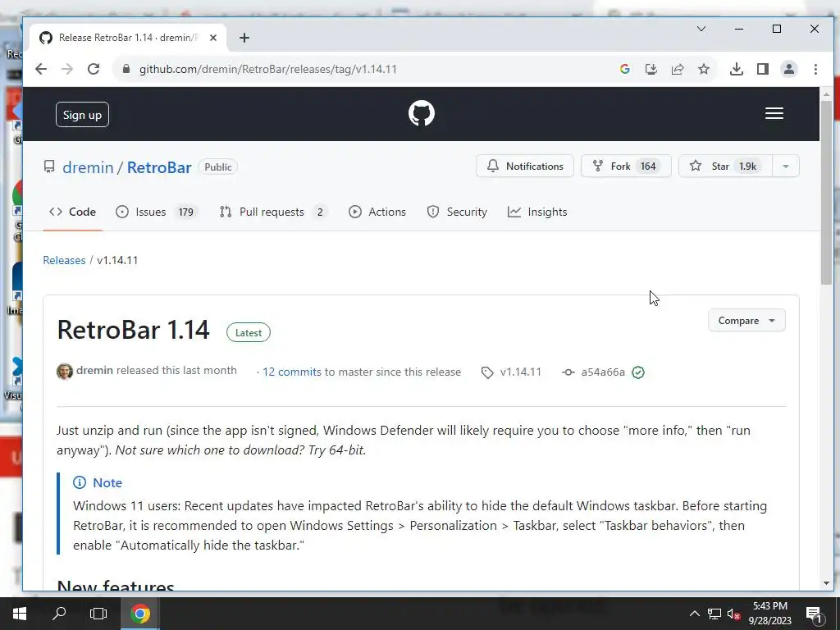Open the Releases breadcrumb link
This screenshot has height=630, width=840.
[x=64, y=260]
